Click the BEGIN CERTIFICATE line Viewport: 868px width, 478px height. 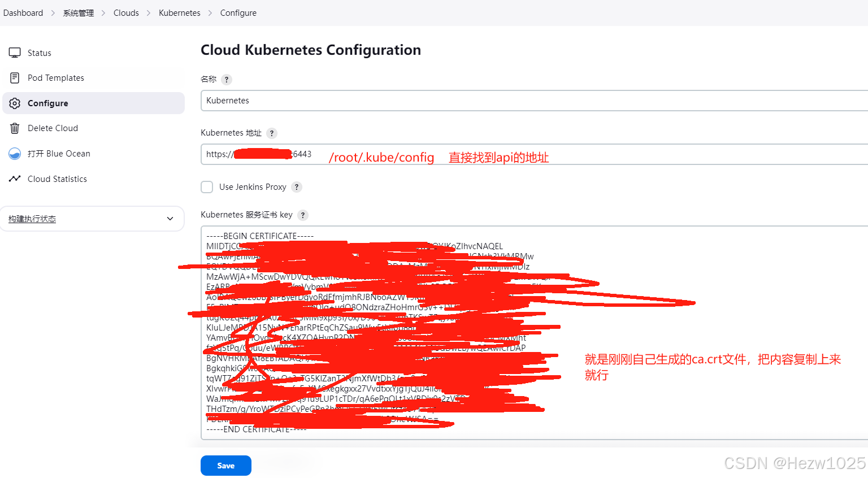(x=260, y=236)
